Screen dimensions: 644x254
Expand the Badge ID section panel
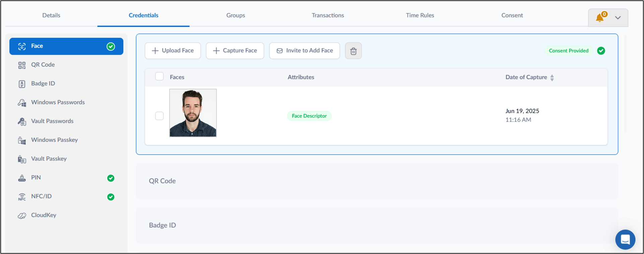(x=377, y=225)
